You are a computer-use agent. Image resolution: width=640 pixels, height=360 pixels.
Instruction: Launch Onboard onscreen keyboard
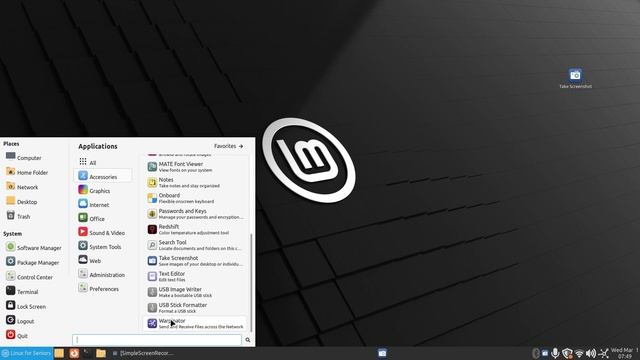pos(196,198)
